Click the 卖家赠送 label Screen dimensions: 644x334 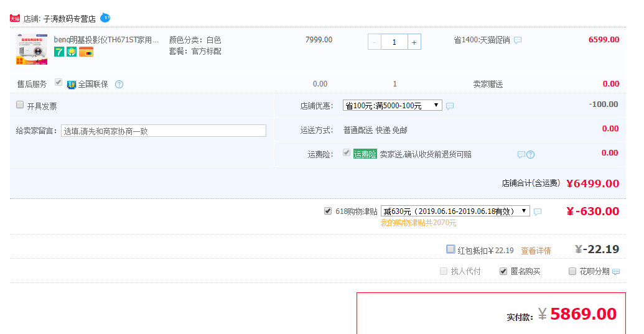[488, 84]
